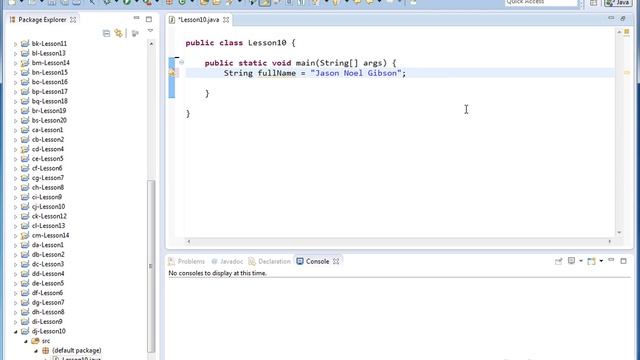Click editor vertical scrollbar down arrow
The image size is (640, 360).
tap(619, 232)
